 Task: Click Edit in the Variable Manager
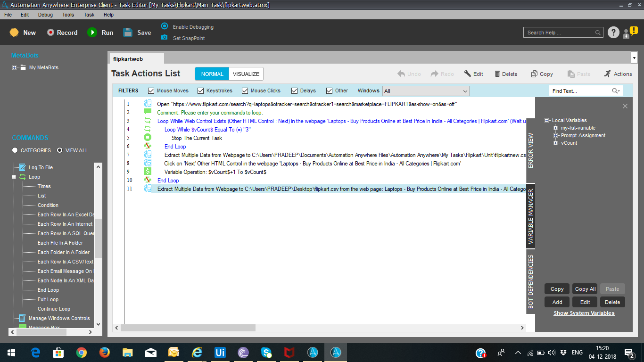585,302
